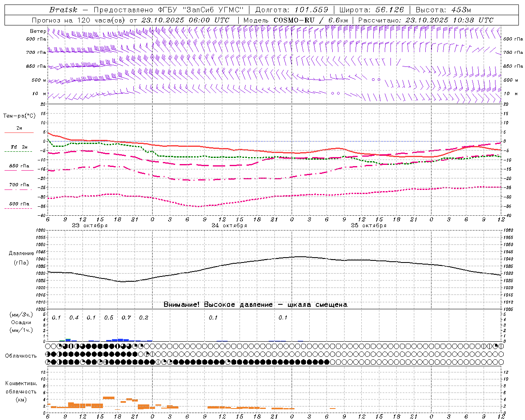Click the 500 гПа temperature legend entry
The image size is (525, 420).
point(19,204)
